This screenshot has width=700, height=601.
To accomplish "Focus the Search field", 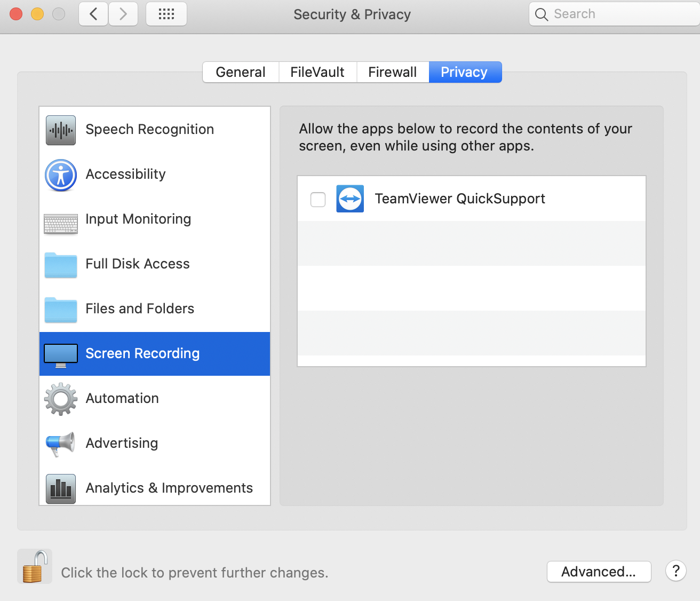I will click(x=615, y=14).
